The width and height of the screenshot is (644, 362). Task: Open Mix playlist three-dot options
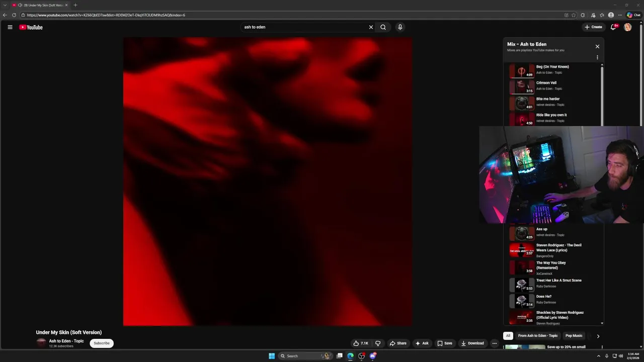tap(597, 57)
